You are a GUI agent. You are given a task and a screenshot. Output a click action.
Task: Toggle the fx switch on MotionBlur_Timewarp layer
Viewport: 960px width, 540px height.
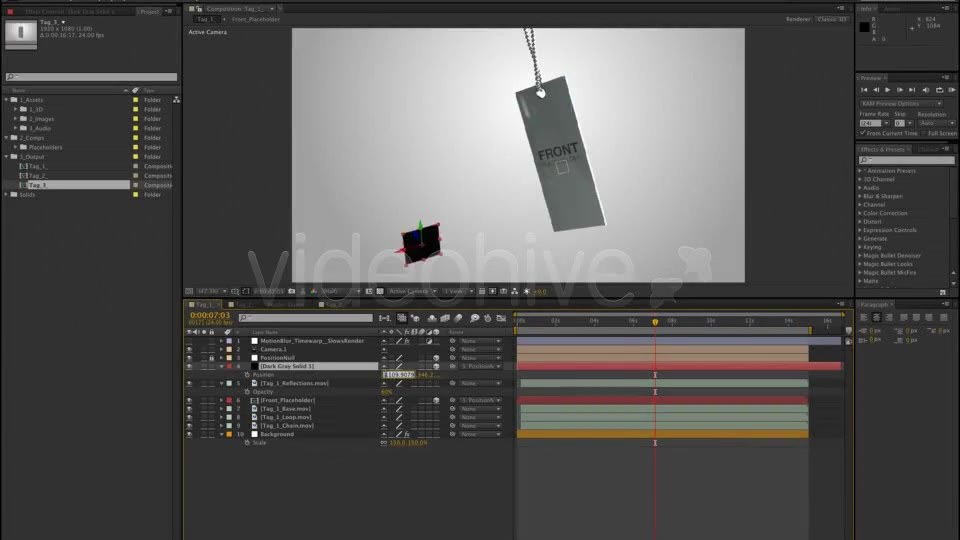click(407, 341)
